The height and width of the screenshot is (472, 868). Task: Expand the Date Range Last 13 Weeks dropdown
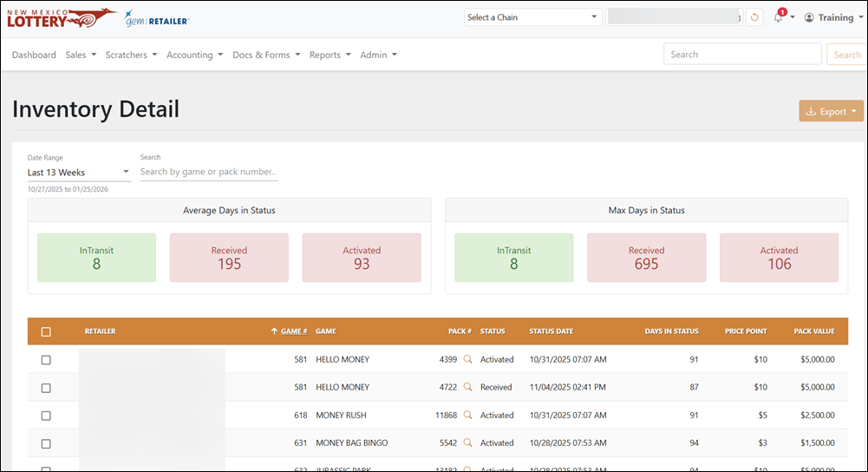[x=79, y=173]
